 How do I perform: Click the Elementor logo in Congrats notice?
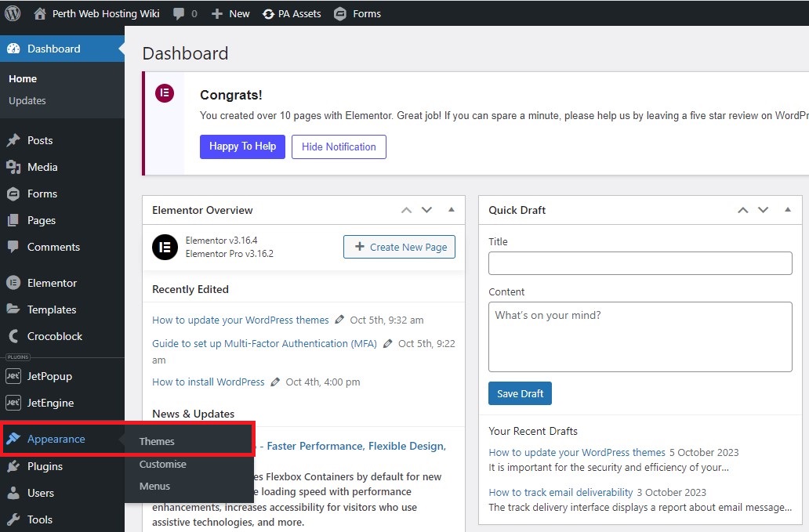pyautogui.click(x=165, y=93)
